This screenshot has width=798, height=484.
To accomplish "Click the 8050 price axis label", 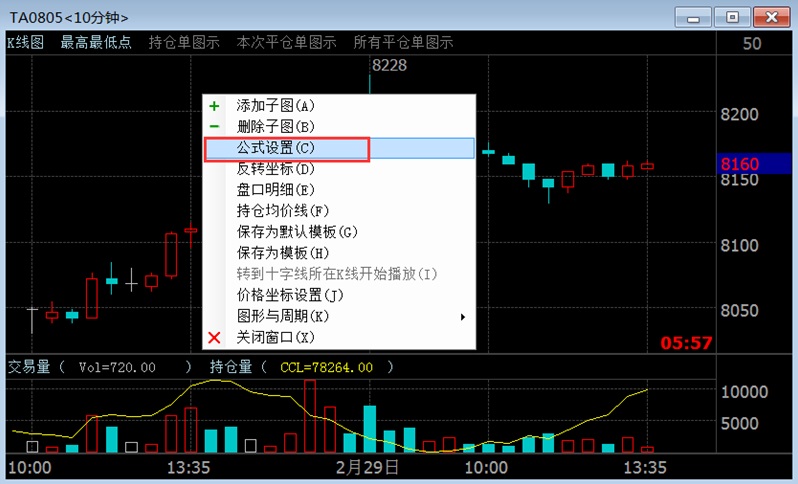I will 739,310.
